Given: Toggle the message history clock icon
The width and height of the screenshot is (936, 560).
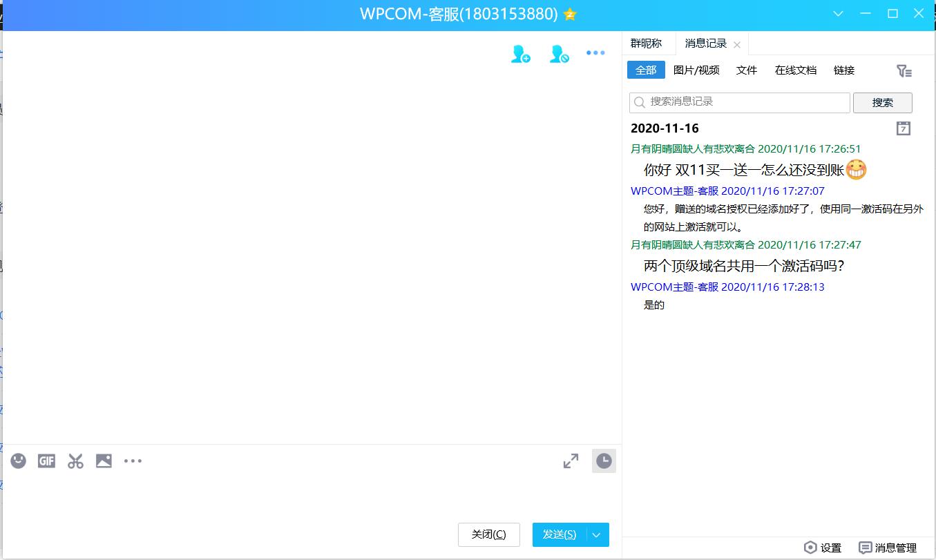Looking at the screenshot, I should (x=604, y=461).
